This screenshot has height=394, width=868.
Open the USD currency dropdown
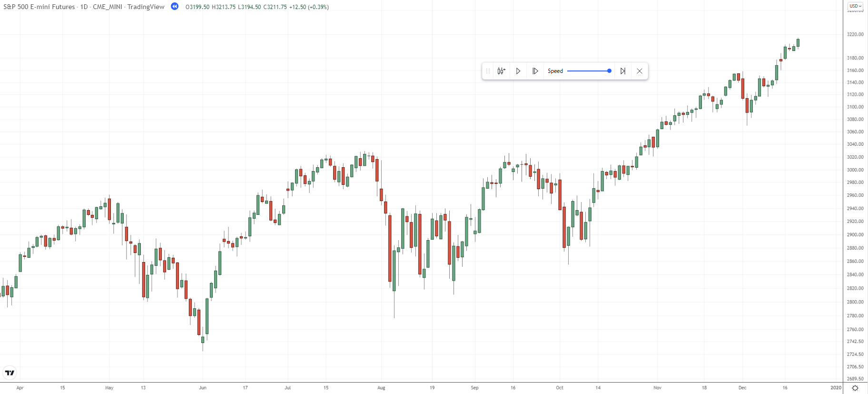point(856,6)
